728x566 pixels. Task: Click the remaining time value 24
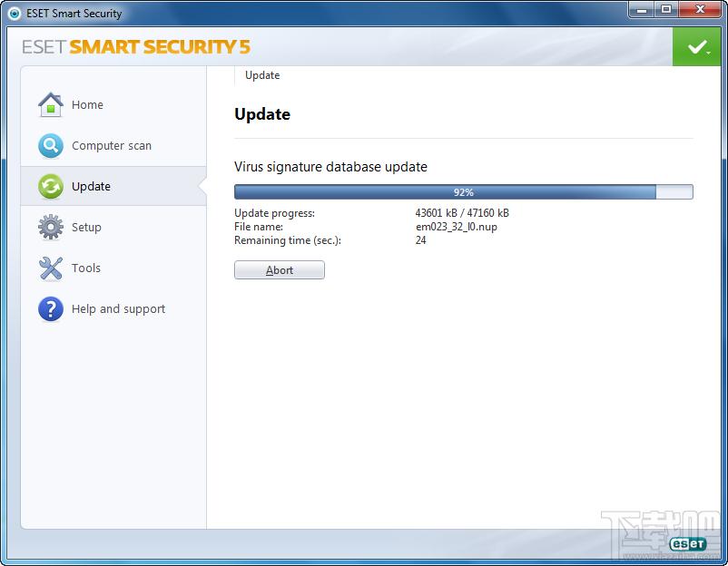[420, 240]
